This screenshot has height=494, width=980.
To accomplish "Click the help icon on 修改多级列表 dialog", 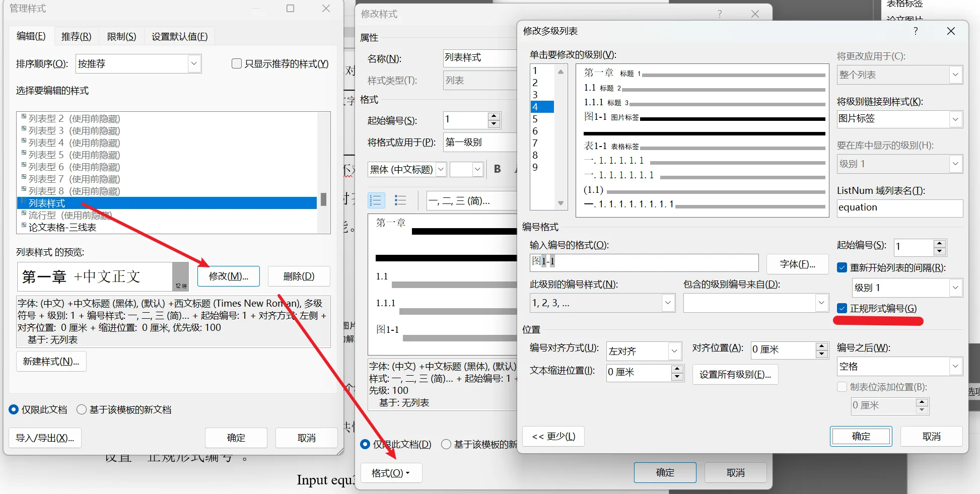I will pyautogui.click(x=916, y=31).
